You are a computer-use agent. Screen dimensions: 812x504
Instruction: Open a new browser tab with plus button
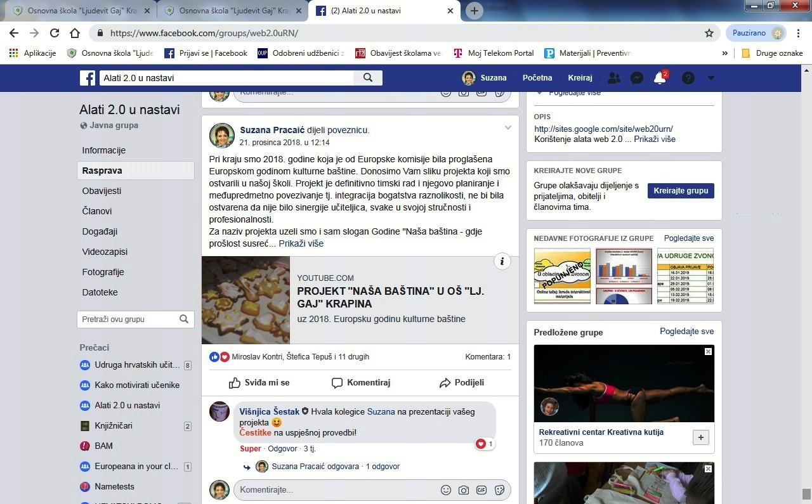(x=475, y=11)
